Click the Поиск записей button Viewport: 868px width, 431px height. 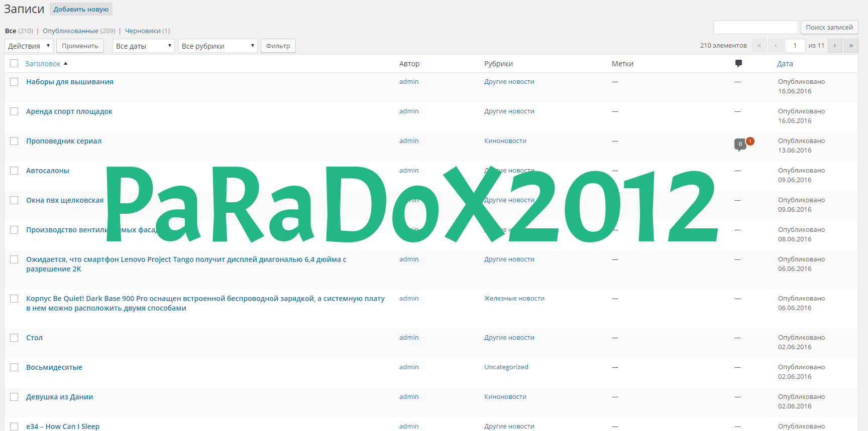[x=829, y=27]
